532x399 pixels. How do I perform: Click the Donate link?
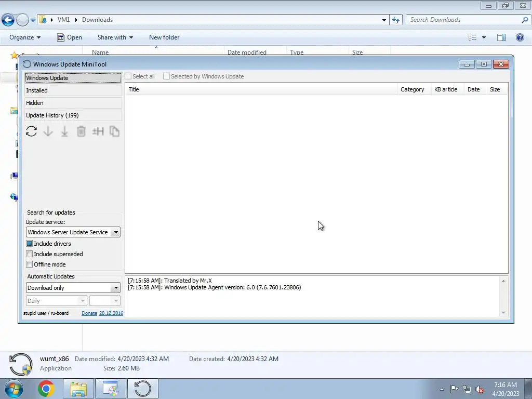(89, 313)
